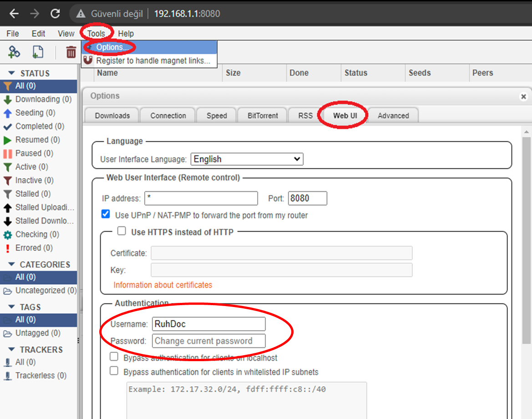Choose Register to handle magnet links
This screenshot has height=419, width=532.
pyautogui.click(x=153, y=61)
